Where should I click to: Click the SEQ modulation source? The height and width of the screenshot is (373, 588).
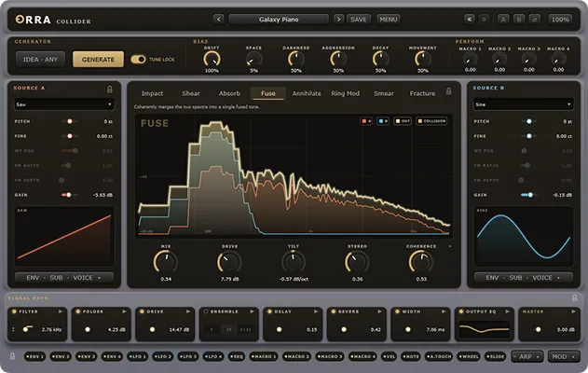tap(237, 356)
